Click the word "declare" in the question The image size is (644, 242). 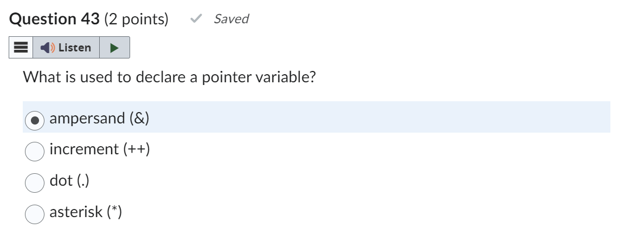(x=160, y=77)
